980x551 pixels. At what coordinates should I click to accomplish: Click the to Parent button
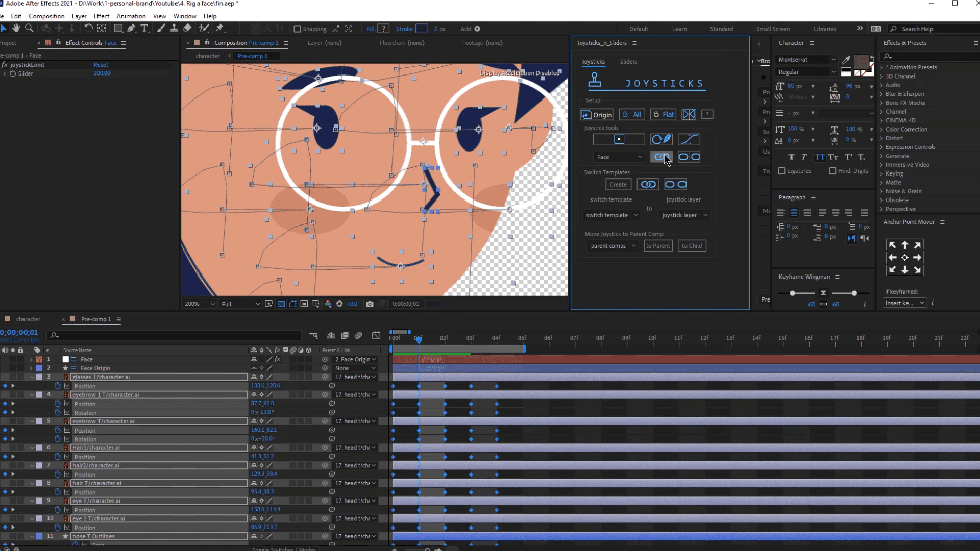click(658, 246)
